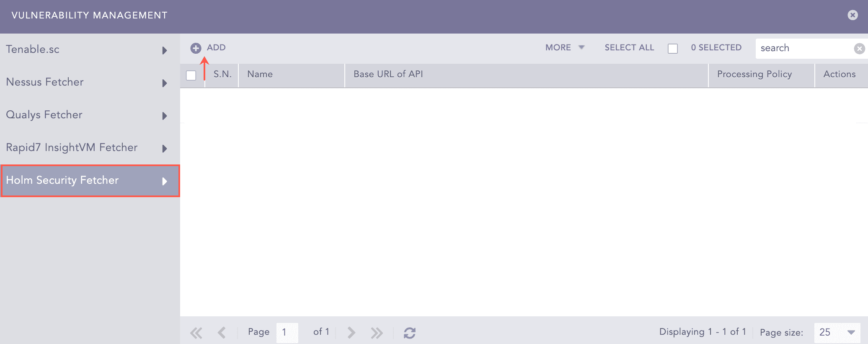Image resolution: width=868 pixels, height=344 pixels.
Task: Expand the Tenable.sc arrow
Action: 165,50
